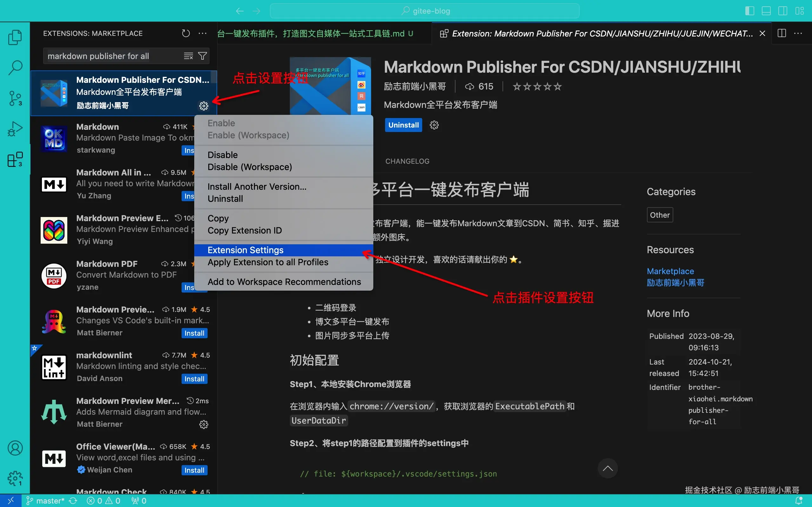
Task: Open Views and More Actions ellipsis menu
Action: (203, 33)
